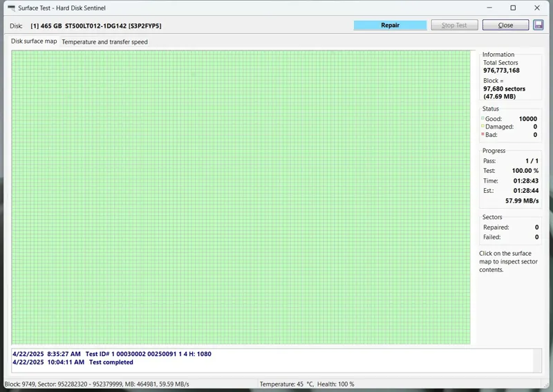Click the Stop Test button

454,25
